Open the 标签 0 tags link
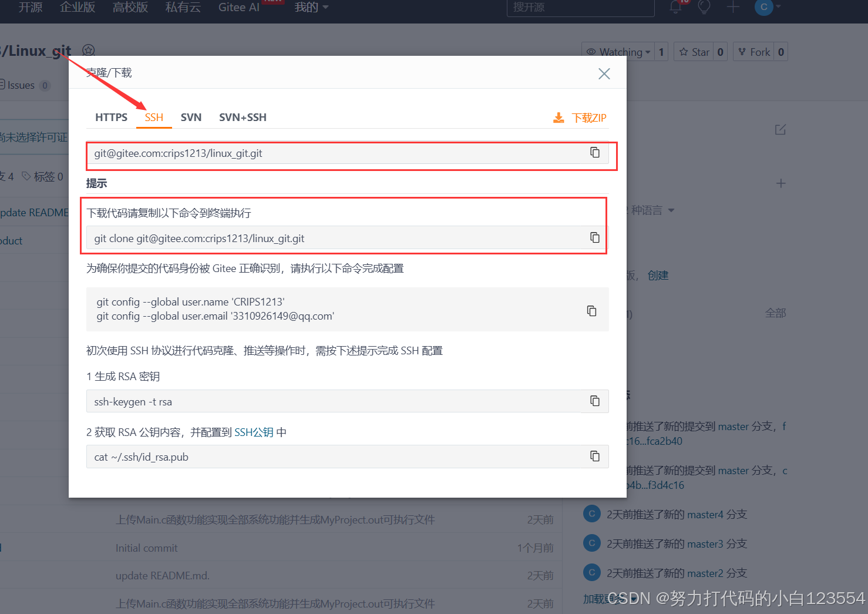The image size is (868, 614). (x=42, y=176)
